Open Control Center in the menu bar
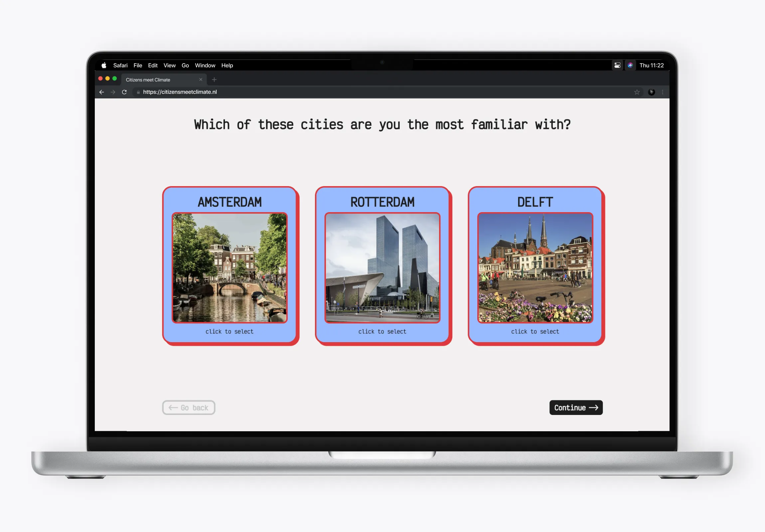Screen dimensions: 765x532 pos(617,65)
